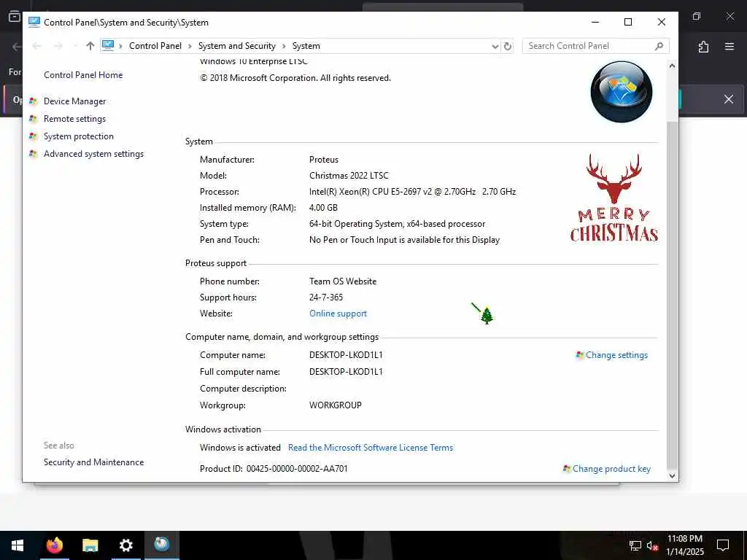Open the browser hamburger menu behind
747x560 pixels.
[729, 47]
